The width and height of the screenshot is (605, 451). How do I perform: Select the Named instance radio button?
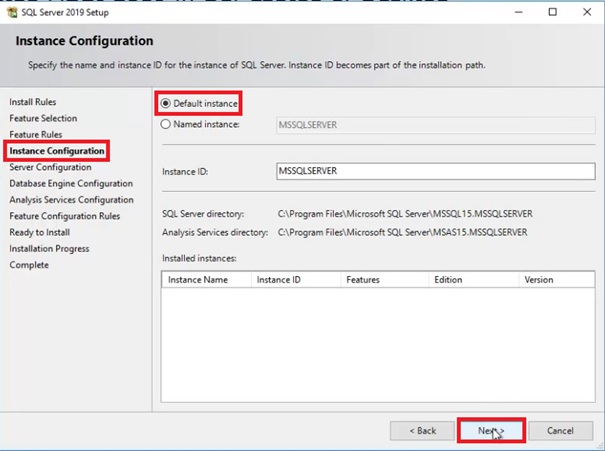click(166, 124)
